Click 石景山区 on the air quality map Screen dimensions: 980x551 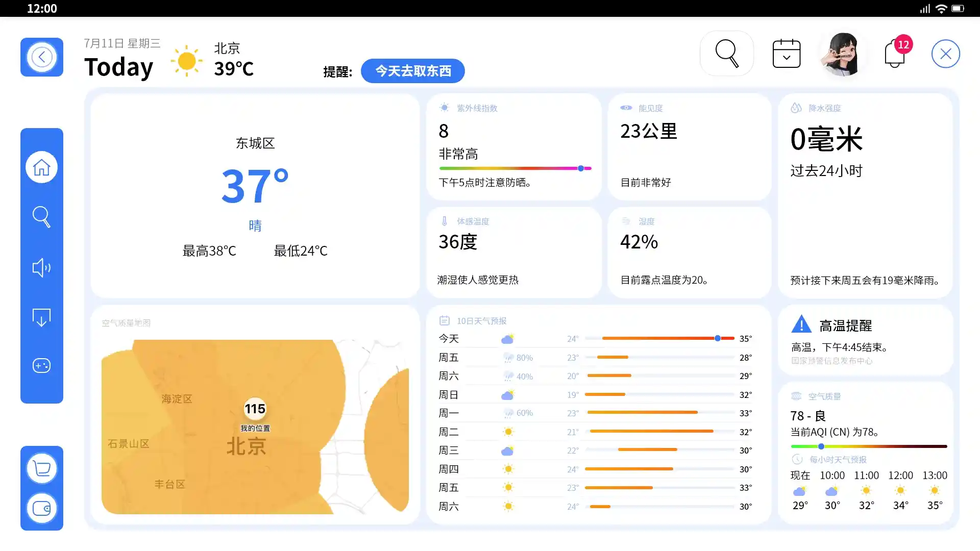tap(129, 444)
